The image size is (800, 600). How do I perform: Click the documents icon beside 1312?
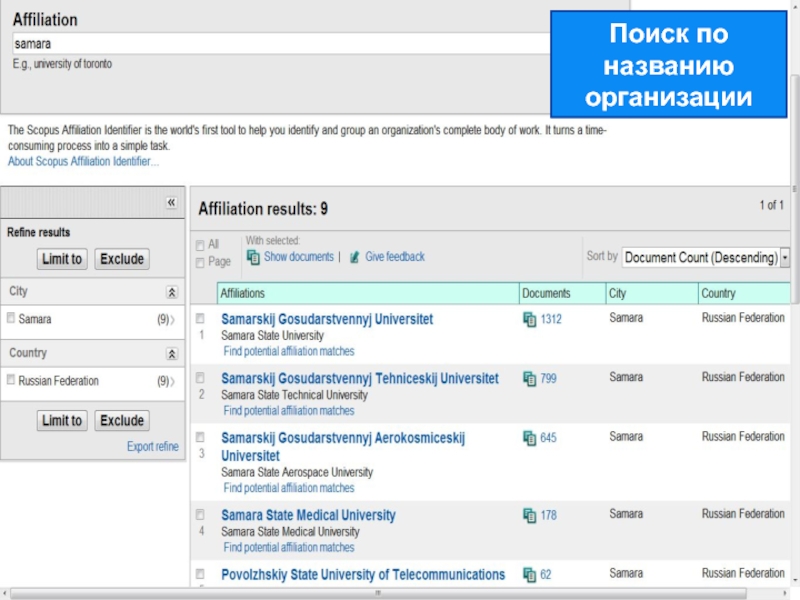529,320
